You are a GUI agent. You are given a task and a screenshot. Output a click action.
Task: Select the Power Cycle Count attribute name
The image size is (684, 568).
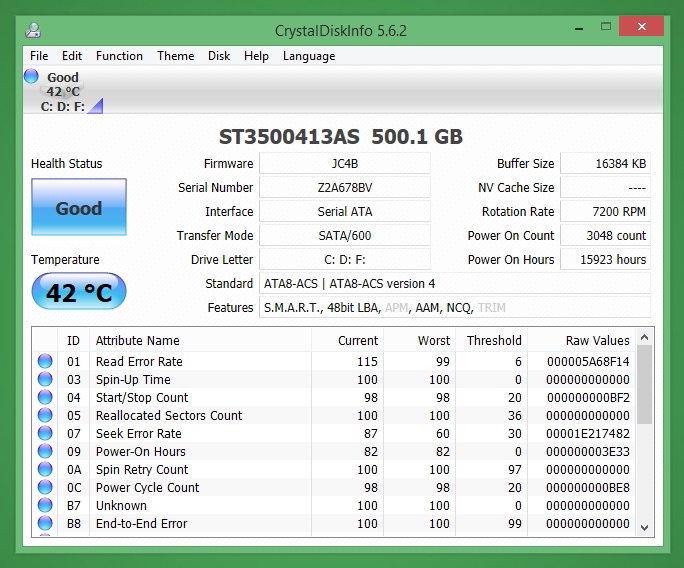tap(147, 487)
